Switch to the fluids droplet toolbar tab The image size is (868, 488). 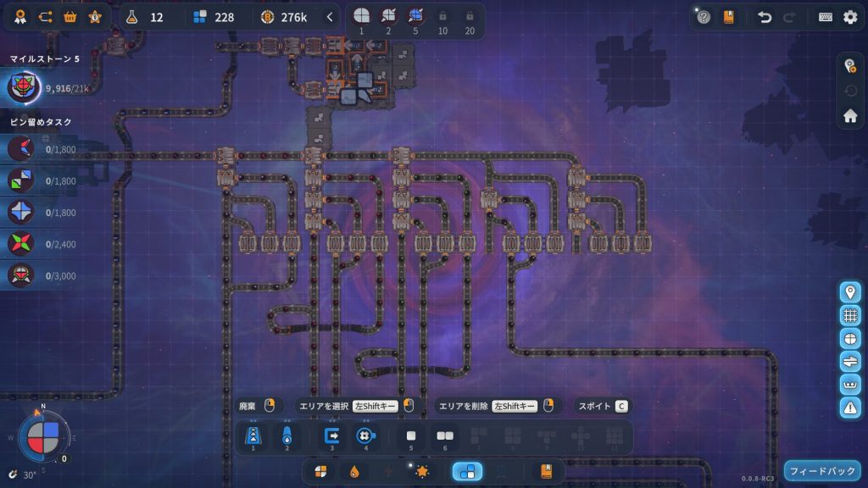pyautogui.click(x=353, y=471)
